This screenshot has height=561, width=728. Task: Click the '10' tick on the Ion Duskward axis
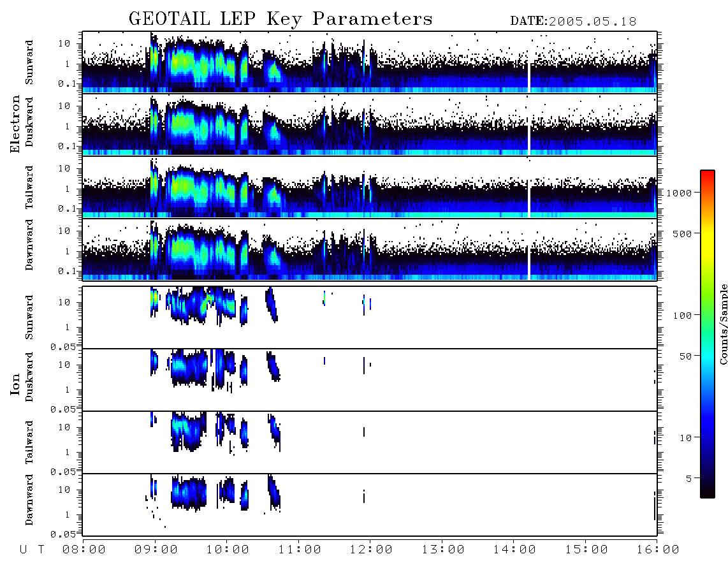pos(64,365)
